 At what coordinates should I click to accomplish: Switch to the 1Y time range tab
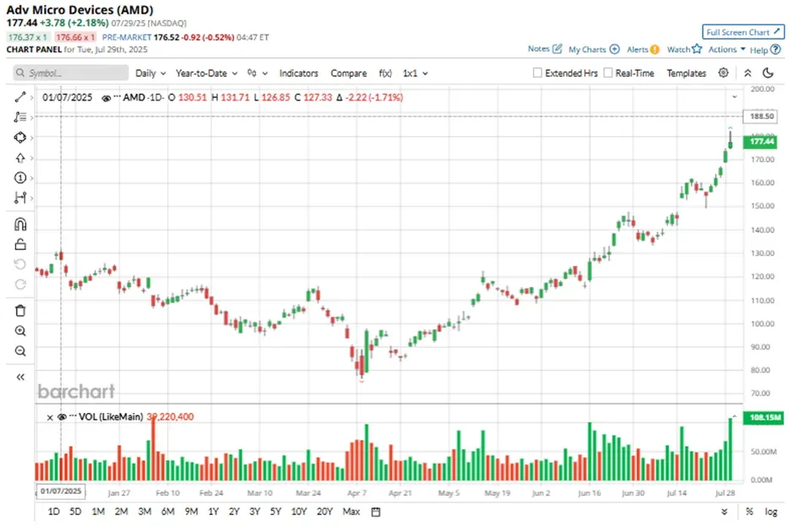click(x=213, y=512)
